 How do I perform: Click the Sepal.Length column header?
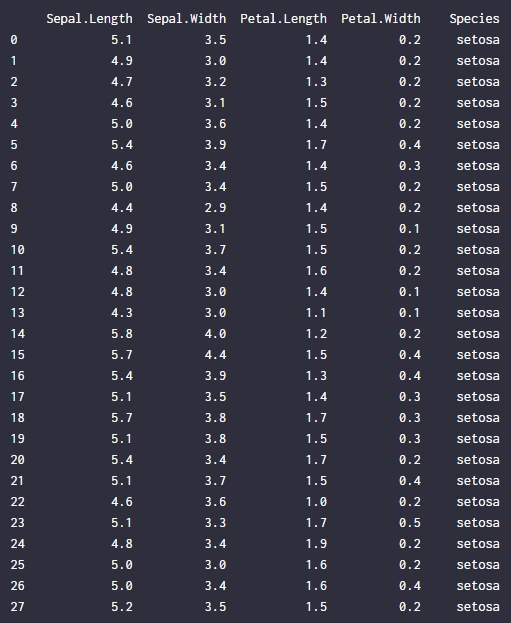point(89,19)
